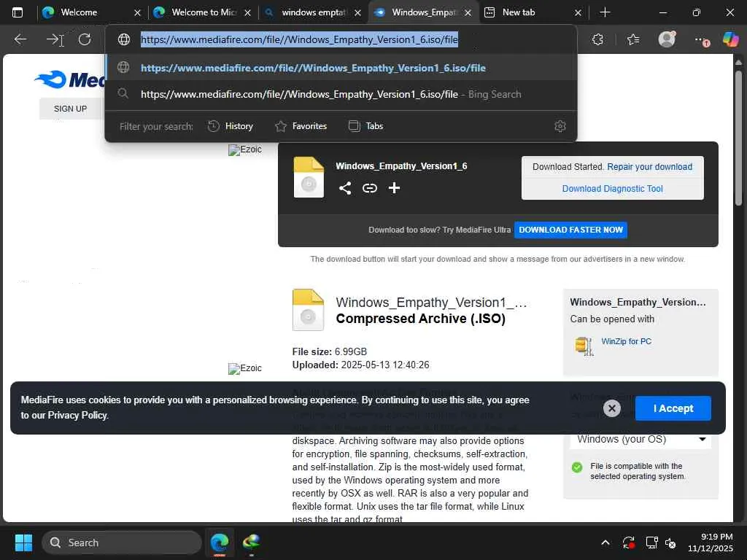Open the browser Extensions puzzle icon
Viewport: 747px width, 560px height.
pyautogui.click(x=598, y=39)
